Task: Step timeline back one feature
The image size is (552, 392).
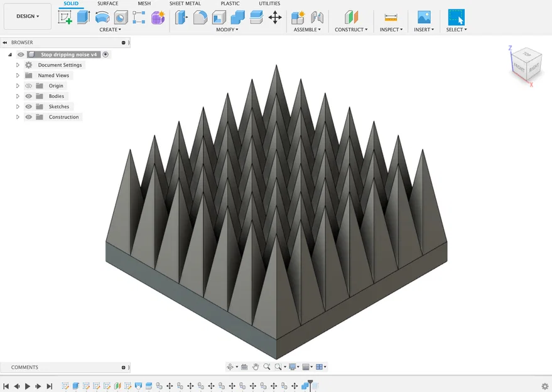Action: [x=16, y=386]
